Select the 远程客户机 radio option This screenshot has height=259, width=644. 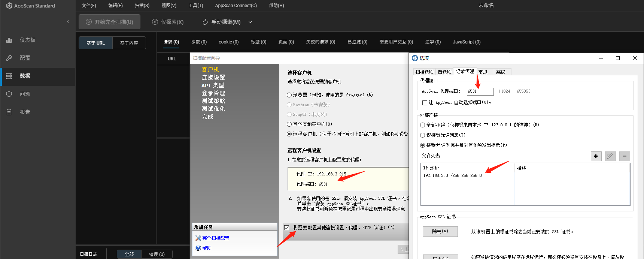point(289,134)
